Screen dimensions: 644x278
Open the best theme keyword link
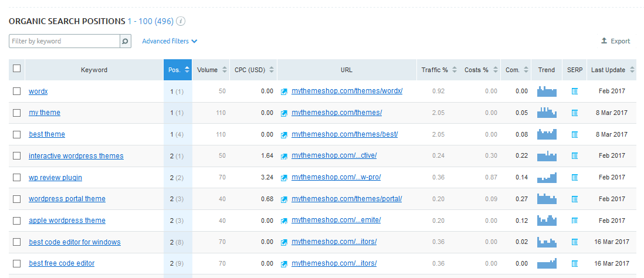(x=47, y=134)
